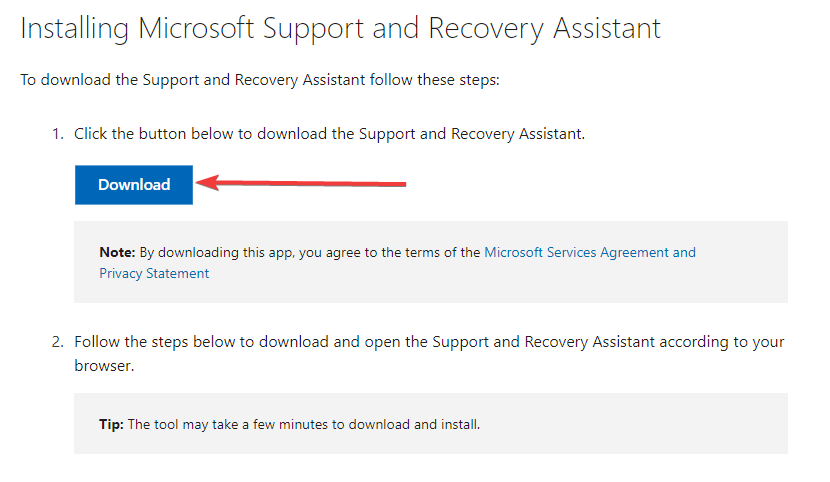The width and height of the screenshot is (830, 482).
Task: Click the word Assistant in the page heading
Action: pos(607,28)
